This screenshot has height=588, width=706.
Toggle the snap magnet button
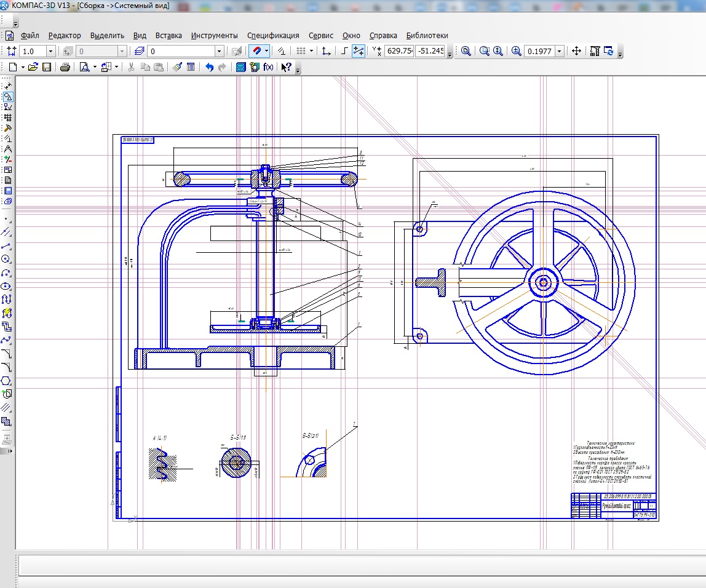[x=256, y=51]
